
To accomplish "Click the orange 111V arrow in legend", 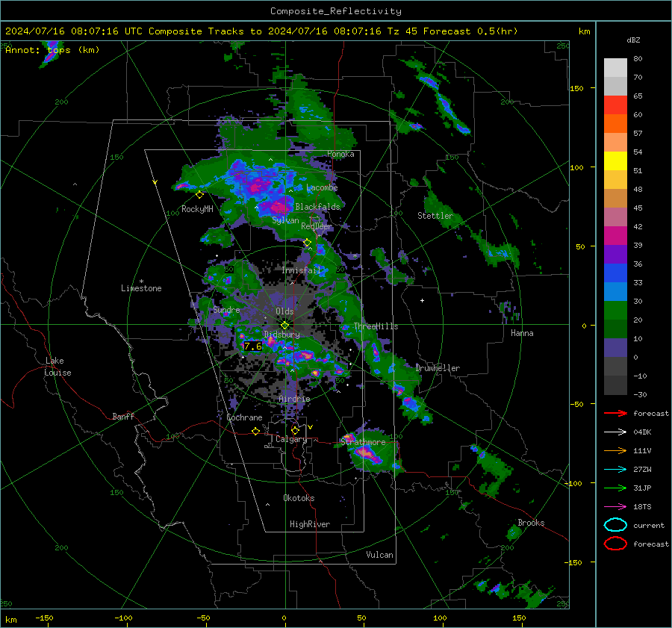I will pos(615,450).
